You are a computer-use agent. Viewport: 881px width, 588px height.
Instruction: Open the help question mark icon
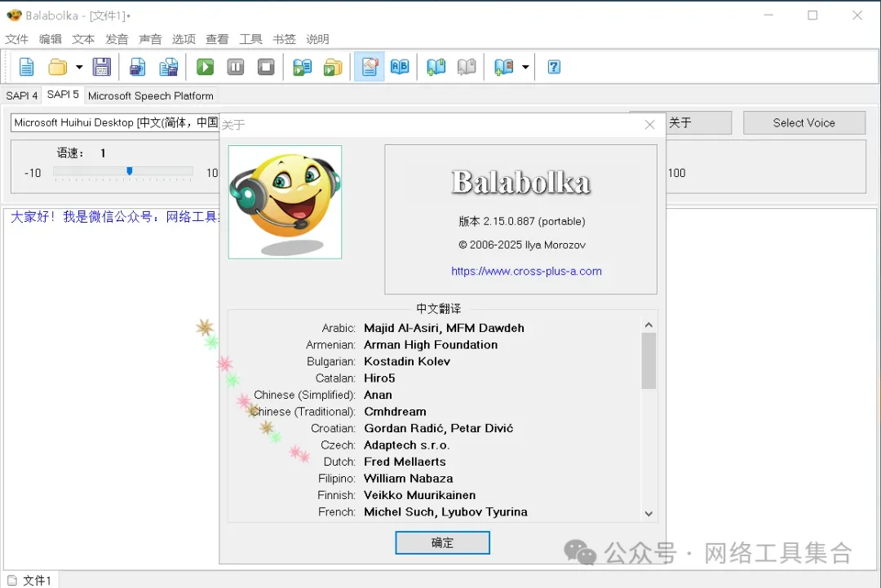point(554,67)
